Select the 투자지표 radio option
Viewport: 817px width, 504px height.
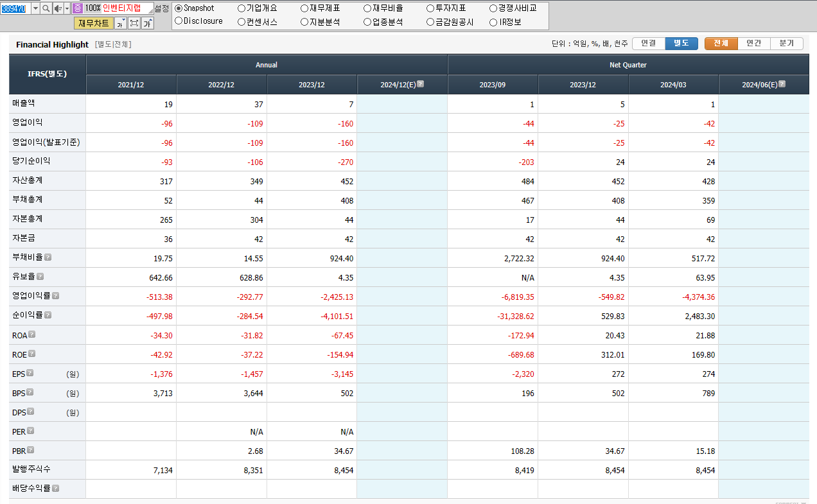(x=430, y=8)
